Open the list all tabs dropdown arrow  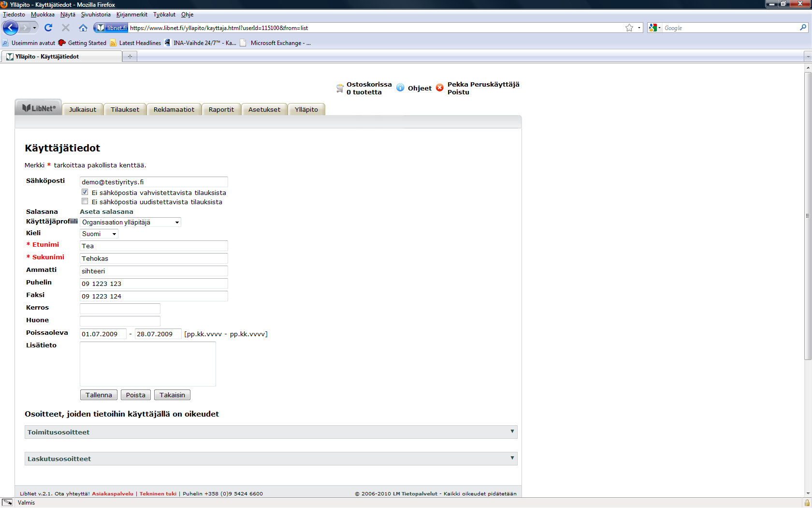tap(808, 57)
